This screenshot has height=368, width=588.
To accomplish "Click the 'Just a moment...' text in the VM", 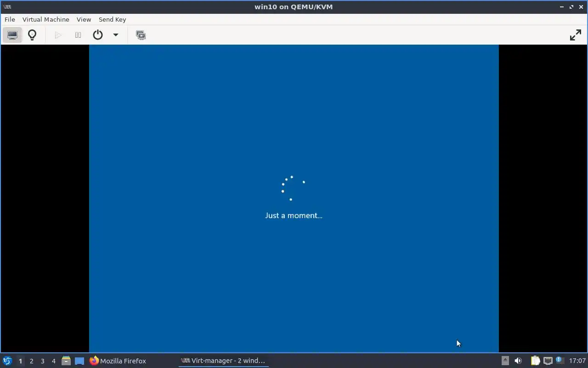I will [294, 215].
